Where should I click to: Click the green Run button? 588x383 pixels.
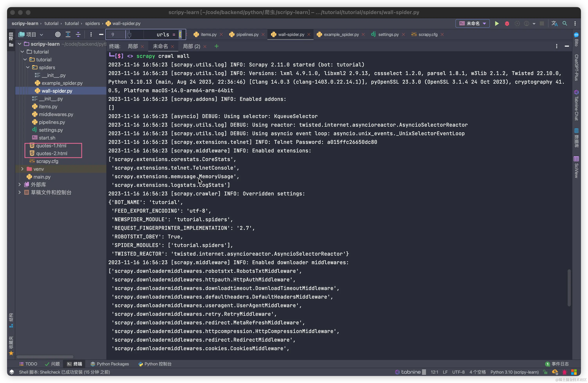[497, 23]
